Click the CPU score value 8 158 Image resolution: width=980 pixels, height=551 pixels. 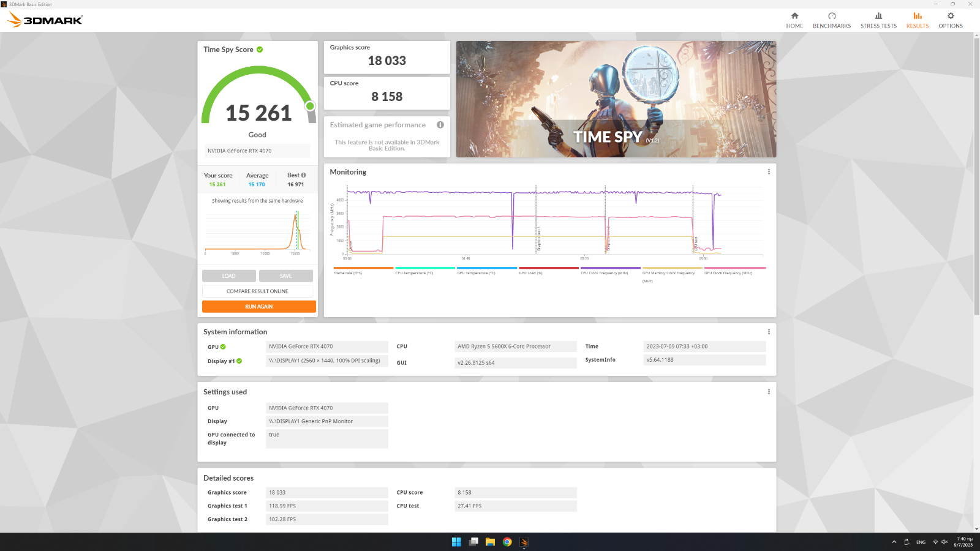pyautogui.click(x=387, y=97)
